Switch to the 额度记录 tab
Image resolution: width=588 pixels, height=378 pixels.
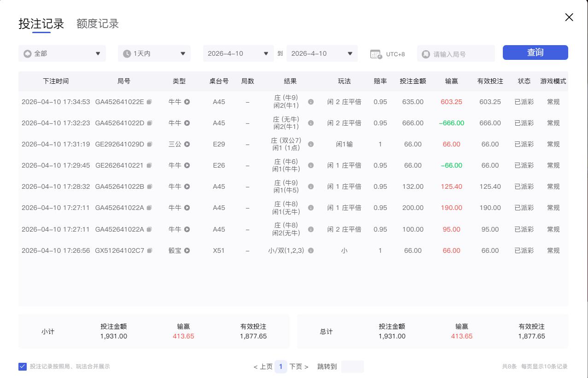click(97, 23)
